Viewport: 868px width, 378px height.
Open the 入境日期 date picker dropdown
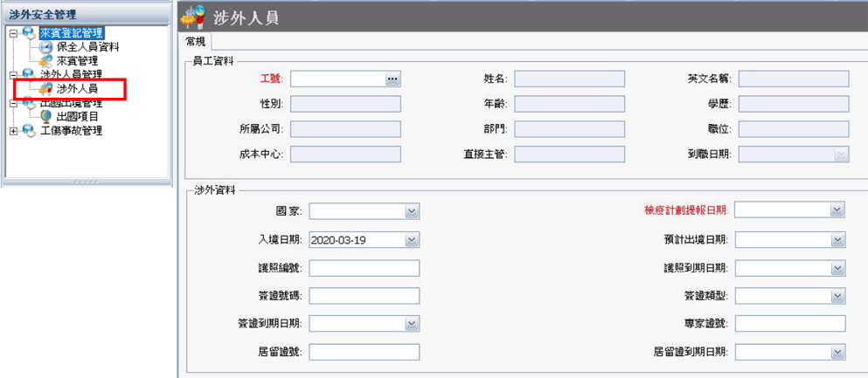(412, 240)
